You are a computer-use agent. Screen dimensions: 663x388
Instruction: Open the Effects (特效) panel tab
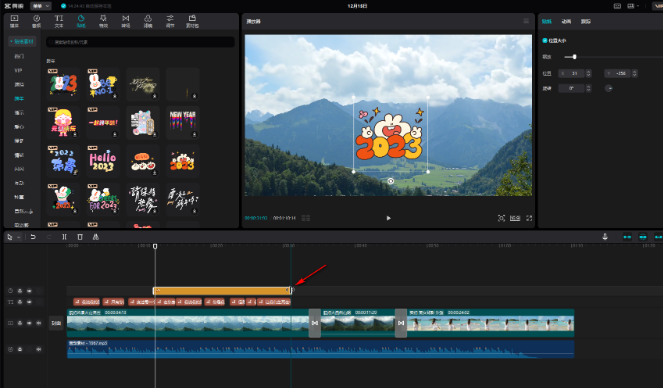coord(103,21)
